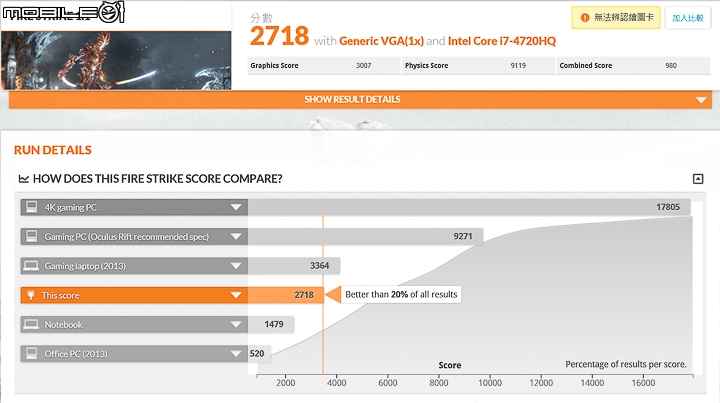Click the 10000 axis label on the chart
Viewport: 720px width, 403px height.
pos(490,383)
